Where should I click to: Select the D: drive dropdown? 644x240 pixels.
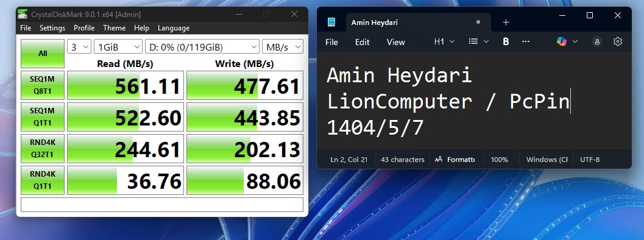coord(202,47)
